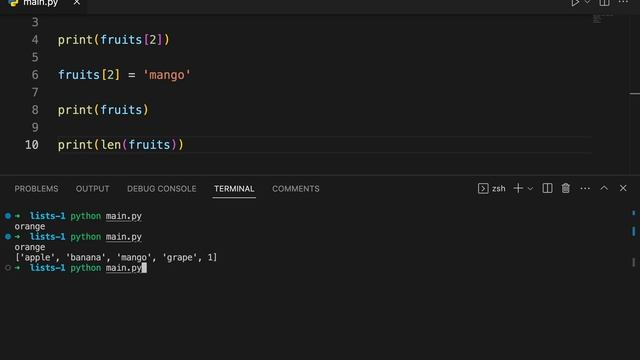The height and width of the screenshot is (360, 640).
Task: Click the first command's blue status dot
Action: (8, 216)
